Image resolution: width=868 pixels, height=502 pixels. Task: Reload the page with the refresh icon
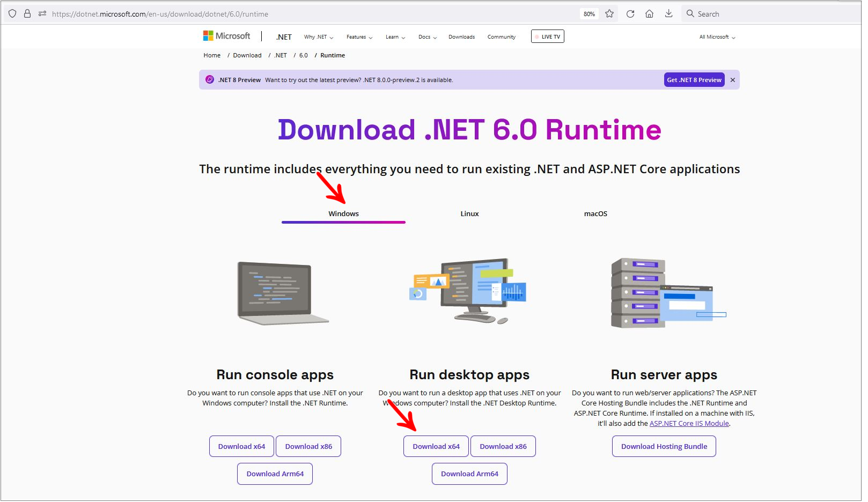click(x=630, y=14)
